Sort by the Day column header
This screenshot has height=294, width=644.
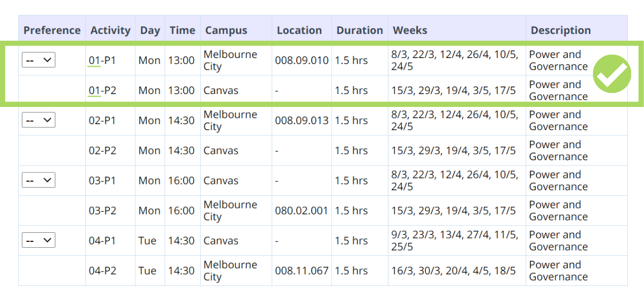150,31
